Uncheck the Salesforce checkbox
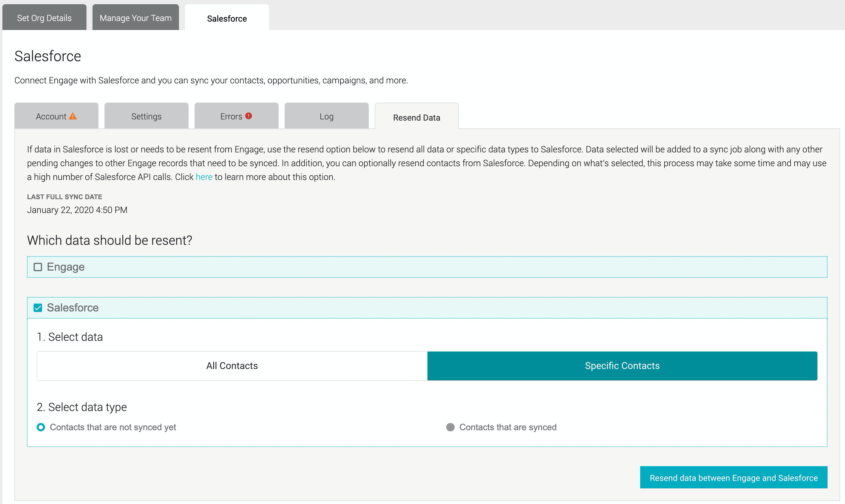 click(38, 308)
